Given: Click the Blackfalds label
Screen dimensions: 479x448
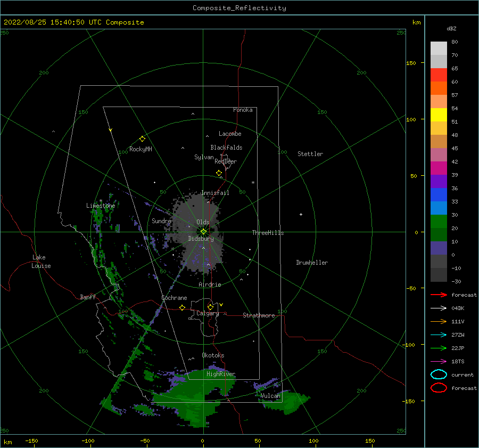Looking at the screenshot, I should (x=226, y=148).
